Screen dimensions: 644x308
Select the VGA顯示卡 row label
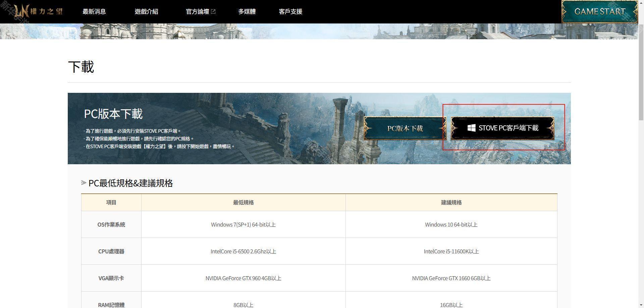[111, 278]
